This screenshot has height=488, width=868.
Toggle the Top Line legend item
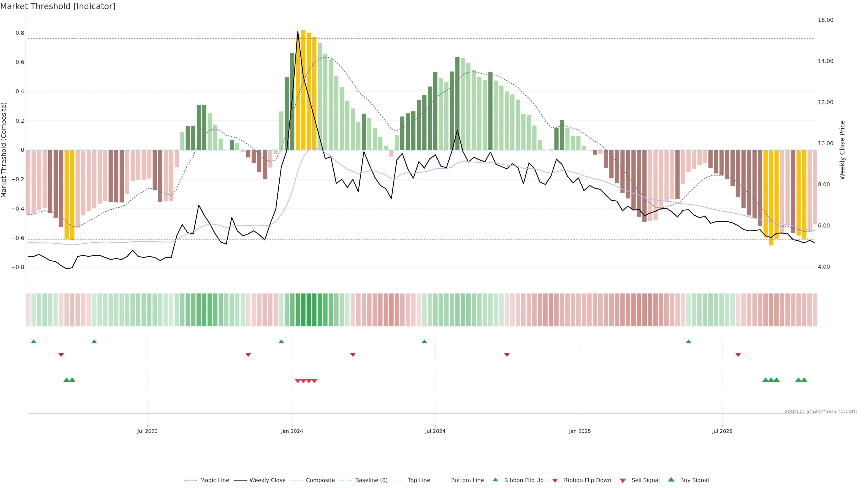pos(419,480)
